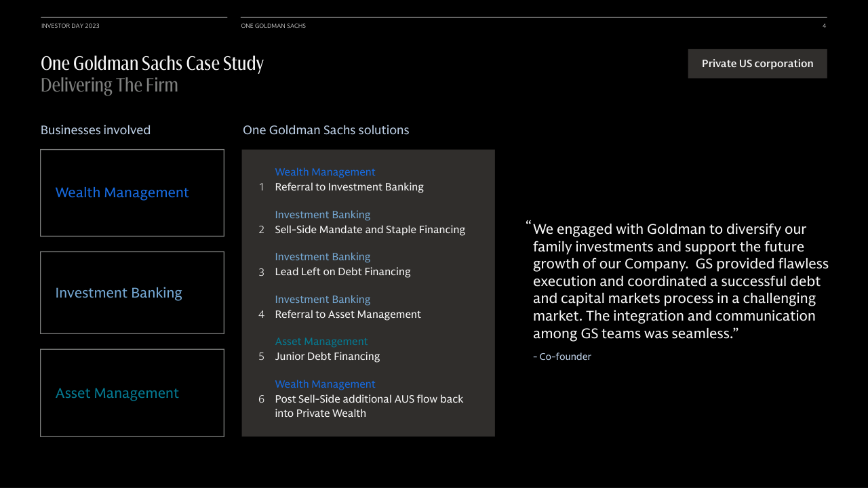Click the ONE GOLDMAN SACHS header label
Screen dimensions: 868x488
(x=273, y=26)
